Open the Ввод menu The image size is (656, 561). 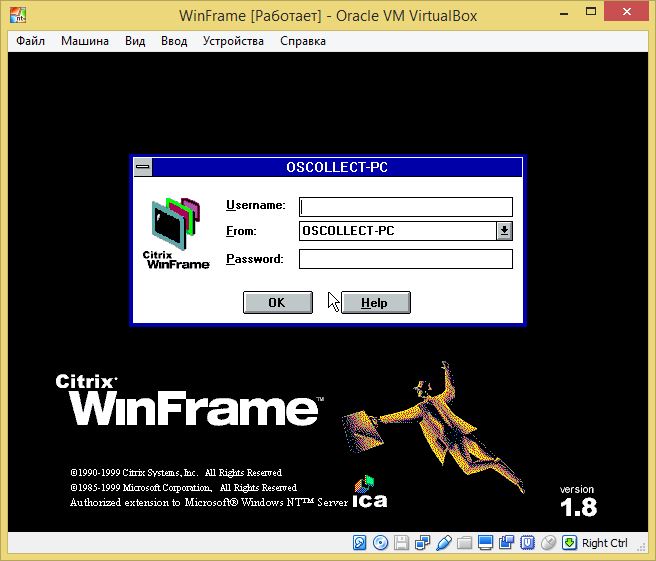pyautogui.click(x=174, y=41)
